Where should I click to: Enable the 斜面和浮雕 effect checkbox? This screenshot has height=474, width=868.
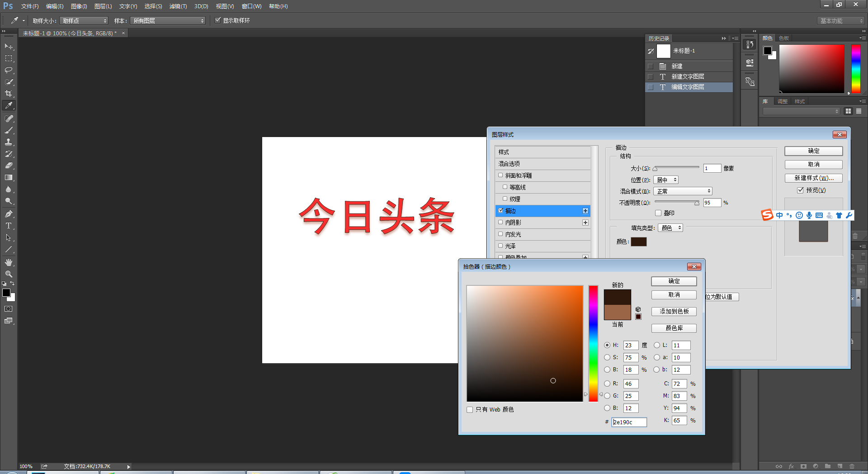tap(500, 175)
